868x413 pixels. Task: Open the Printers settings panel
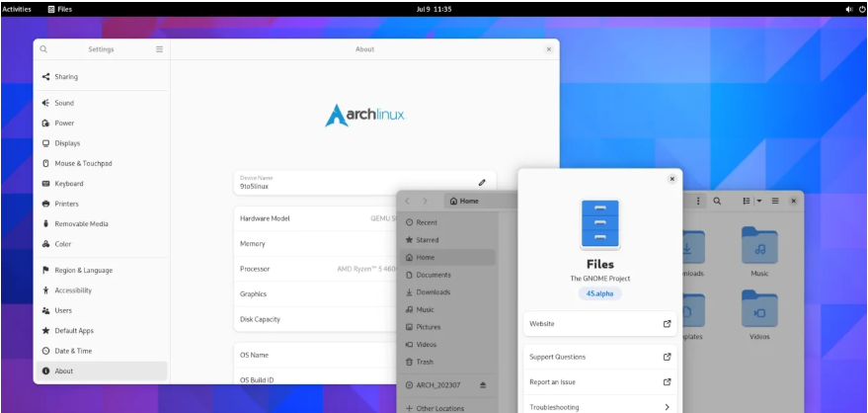coord(102,204)
